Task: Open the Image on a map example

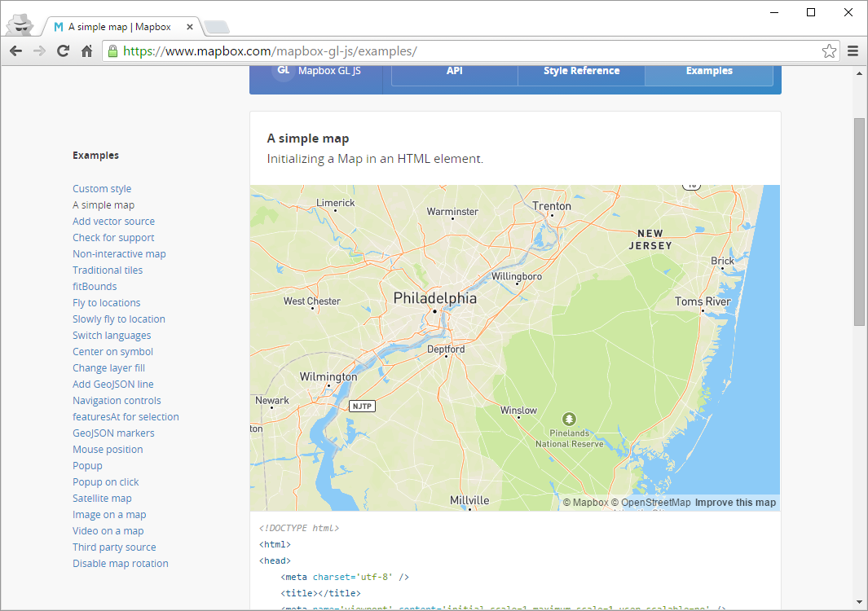Action: click(x=109, y=515)
